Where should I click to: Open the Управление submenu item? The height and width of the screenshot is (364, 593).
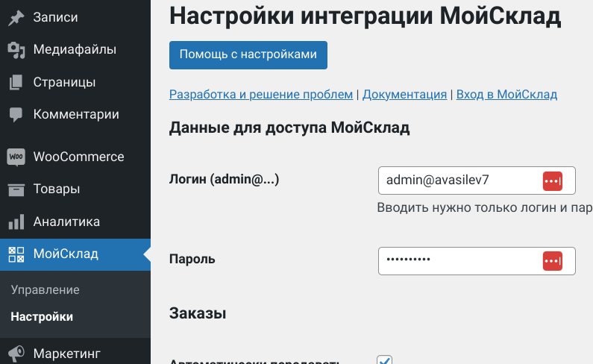(x=45, y=290)
